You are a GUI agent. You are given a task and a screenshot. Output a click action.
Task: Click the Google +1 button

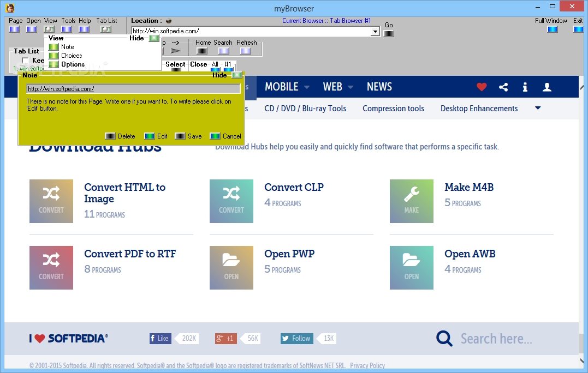(x=225, y=339)
